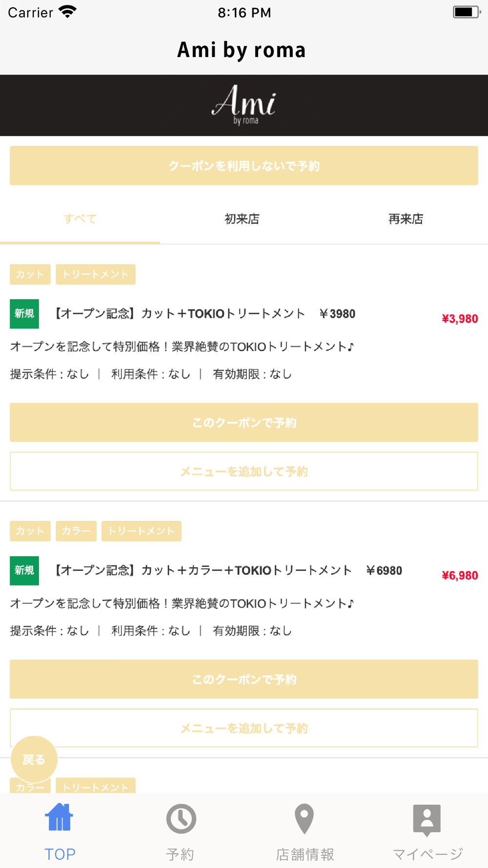Book the ¥3,980 coupon with このクーポンで予約
The width and height of the screenshot is (488, 868).
tap(244, 422)
